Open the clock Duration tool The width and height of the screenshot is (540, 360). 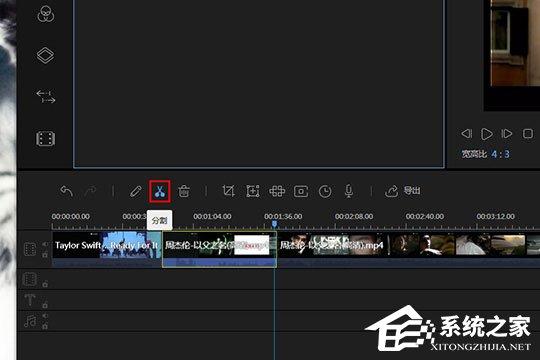click(325, 191)
